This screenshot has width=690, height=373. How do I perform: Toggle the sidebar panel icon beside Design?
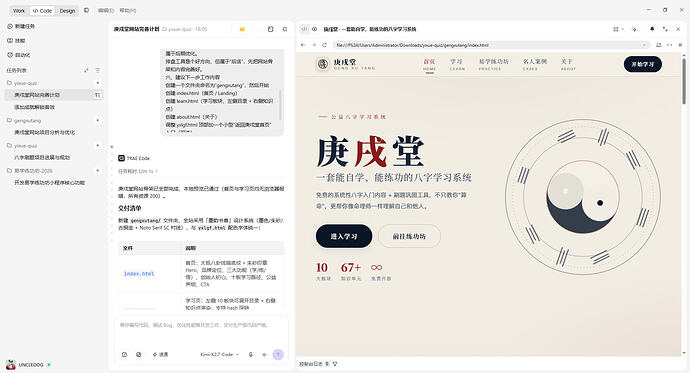tap(86, 10)
